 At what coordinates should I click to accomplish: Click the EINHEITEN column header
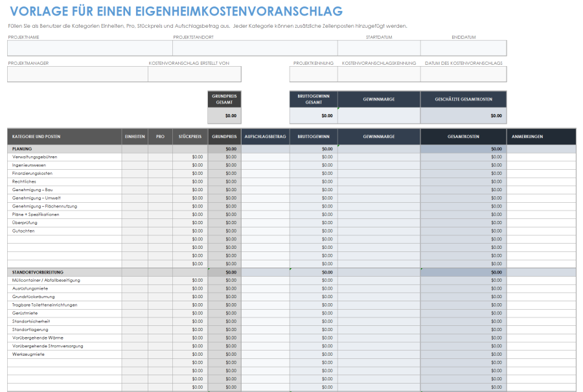point(134,137)
